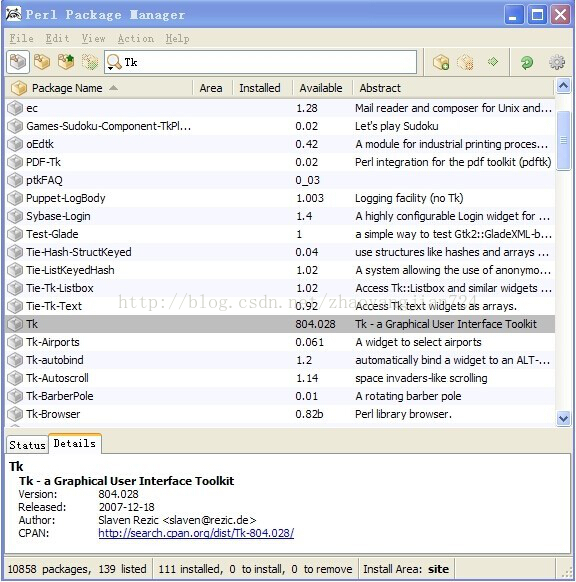Viewport: 576px width, 582px height.
Task: Sort by the Available column header
Action: point(321,88)
